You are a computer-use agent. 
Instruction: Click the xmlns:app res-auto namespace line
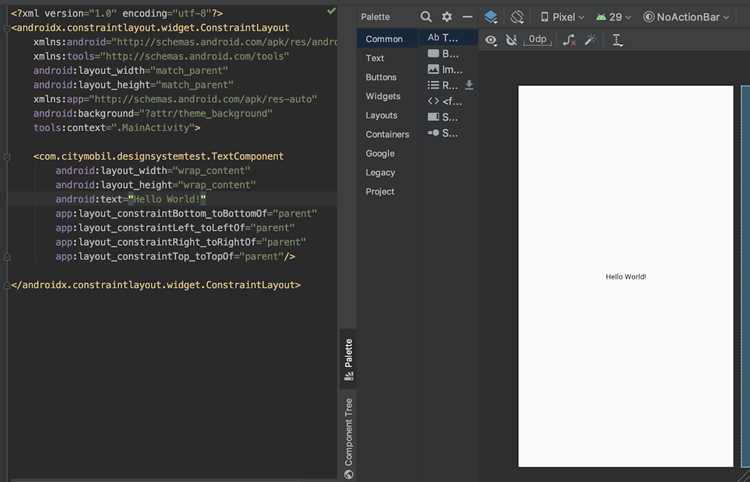point(175,99)
